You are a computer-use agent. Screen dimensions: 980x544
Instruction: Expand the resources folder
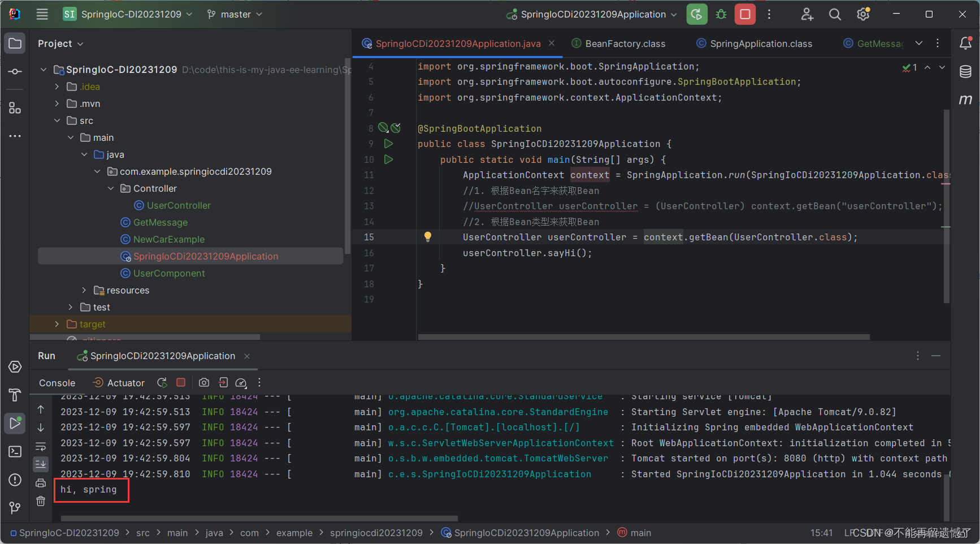pos(84,290)
